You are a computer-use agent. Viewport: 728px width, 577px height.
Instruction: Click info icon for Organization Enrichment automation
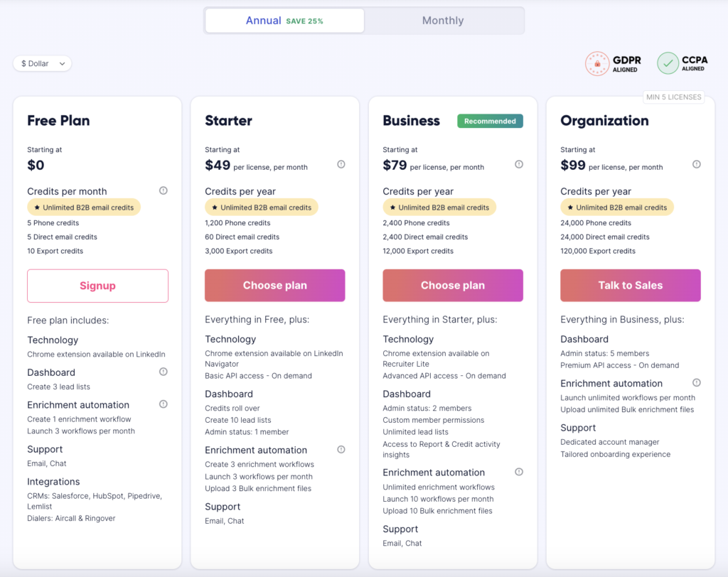(x=697, y=383)
